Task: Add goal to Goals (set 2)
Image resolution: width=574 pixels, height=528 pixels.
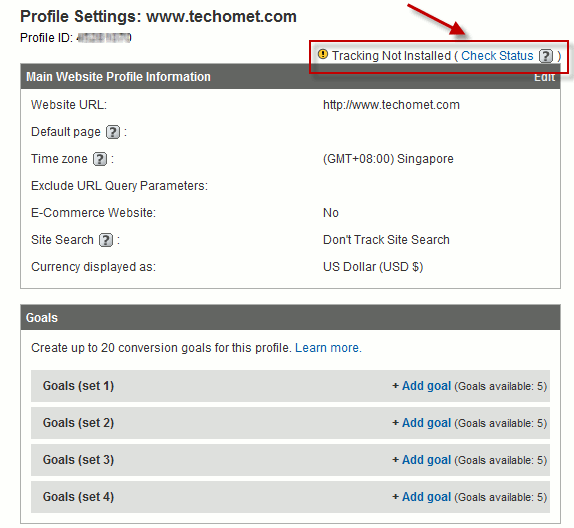Action: point(426,423)
